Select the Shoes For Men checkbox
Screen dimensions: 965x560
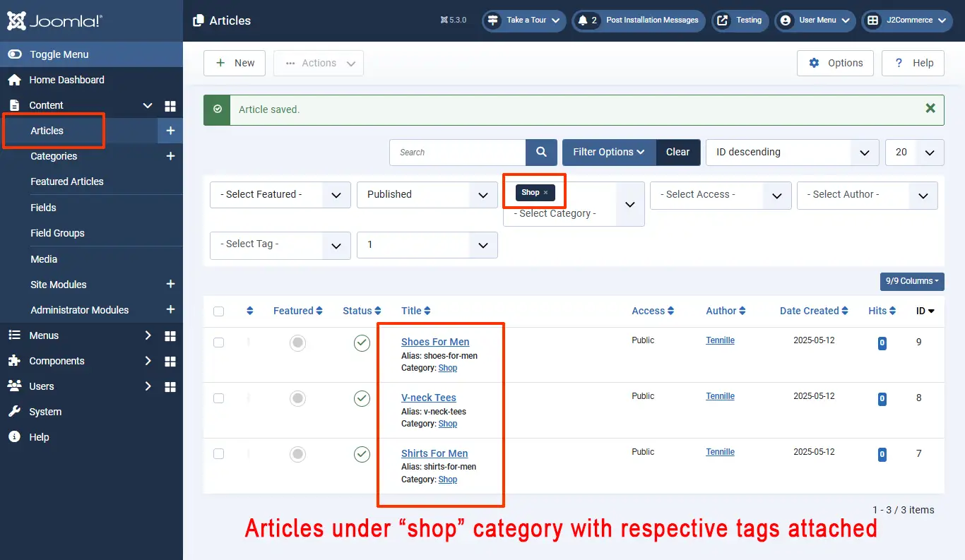click(x=218, y=342)
